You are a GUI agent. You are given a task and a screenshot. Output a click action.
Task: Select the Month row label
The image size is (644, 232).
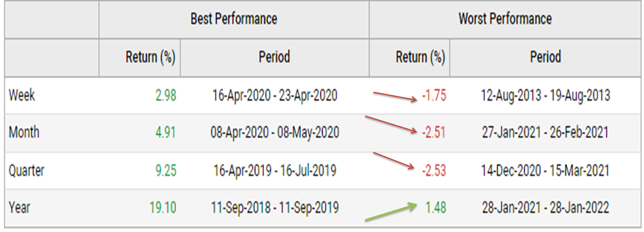24,132
